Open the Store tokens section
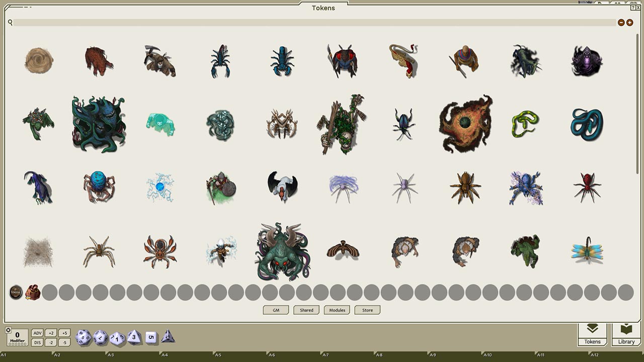Screen dimensions: 644x362 (367, 310)
